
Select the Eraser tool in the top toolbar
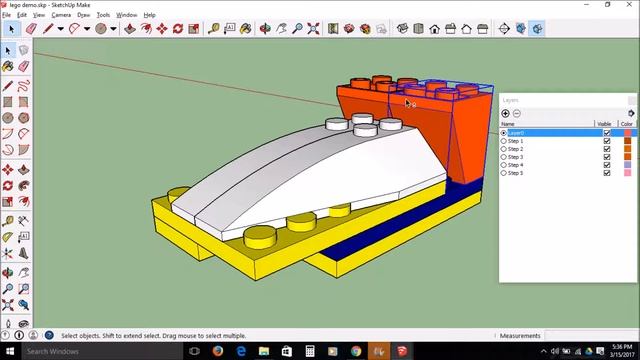[x=31, y=29]
